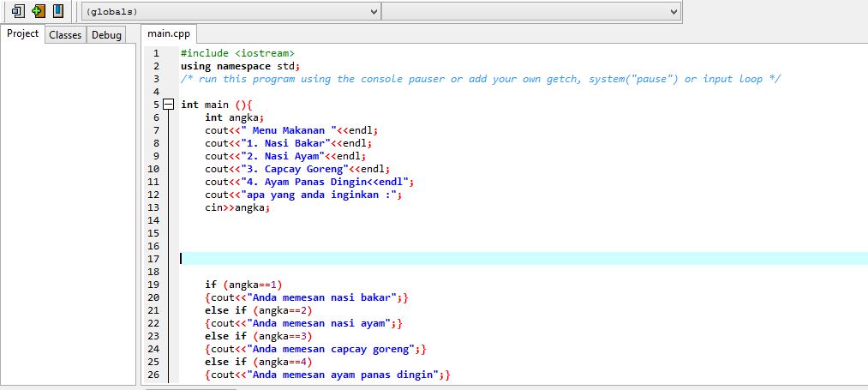Click the '"Anda memesan nasi ayam"' string

(x=319, y=322)
